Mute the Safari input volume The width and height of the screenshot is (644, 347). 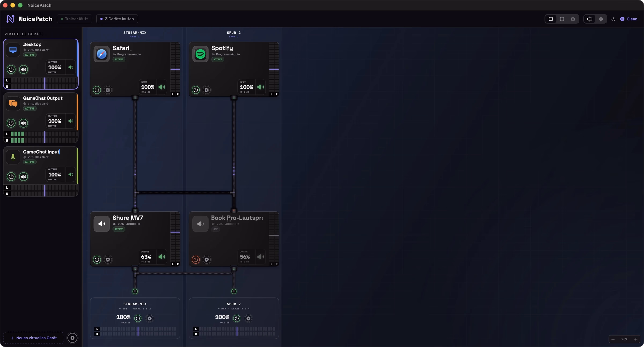coord(162,87)
